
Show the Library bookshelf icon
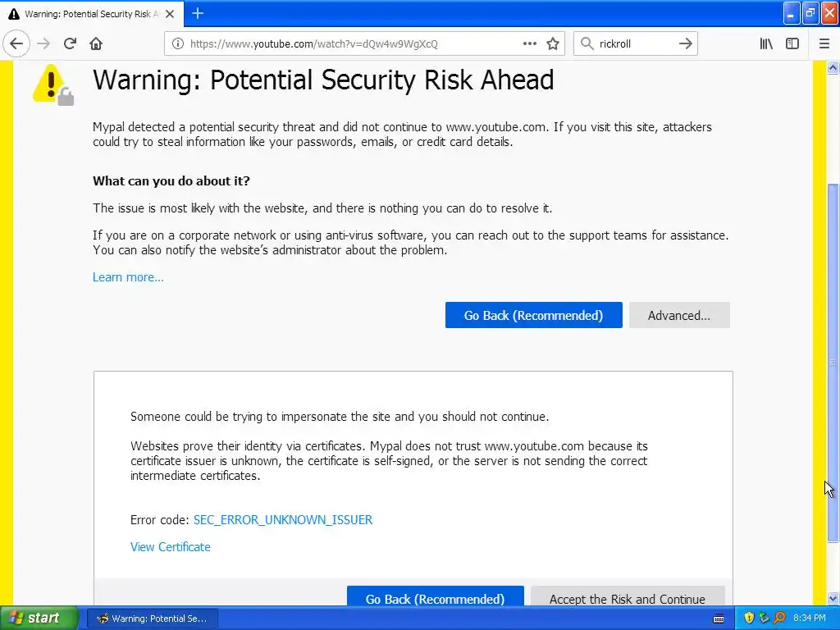(766, 43)
